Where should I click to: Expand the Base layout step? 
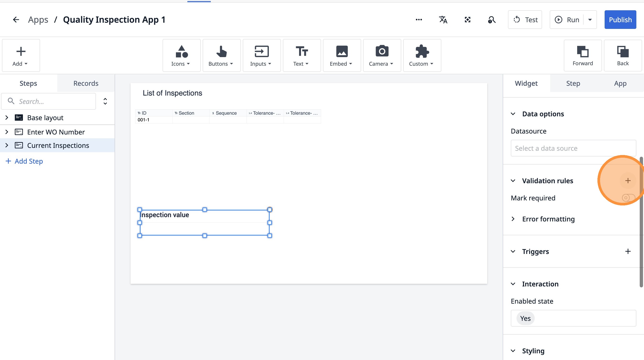7,118
